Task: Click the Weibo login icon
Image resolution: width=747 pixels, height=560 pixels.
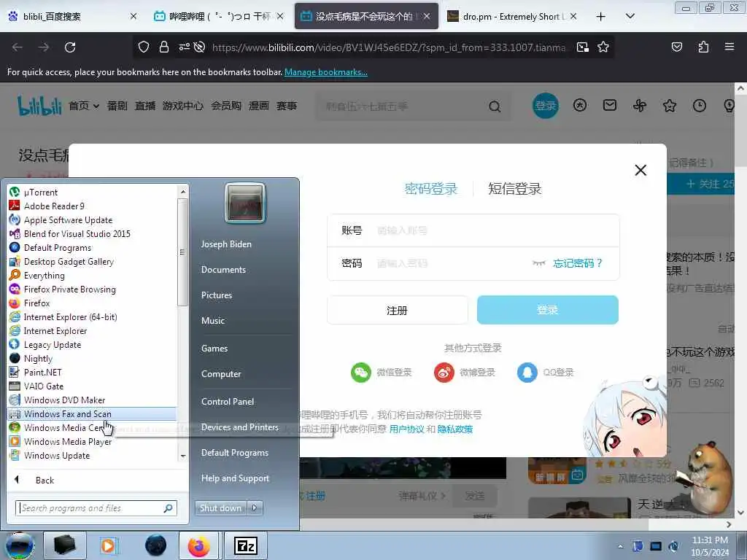Action: click(444, 373)
